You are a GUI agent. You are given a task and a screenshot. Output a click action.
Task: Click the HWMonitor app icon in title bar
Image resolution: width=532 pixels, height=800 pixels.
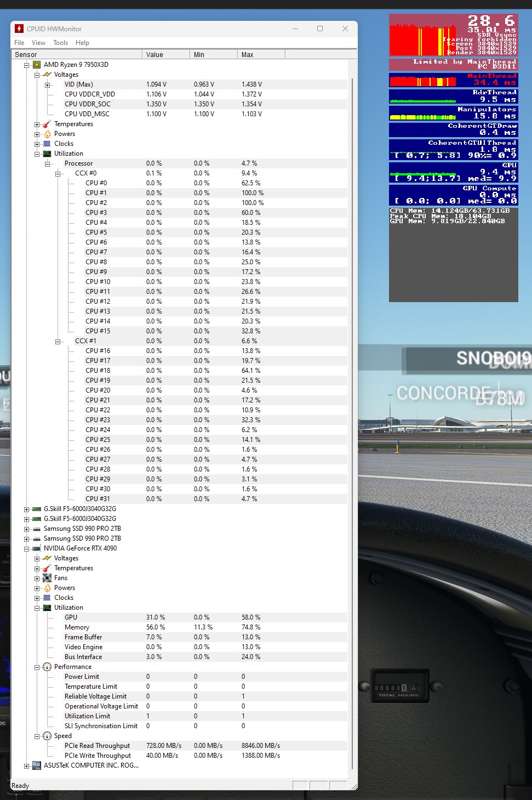point(19,29)
